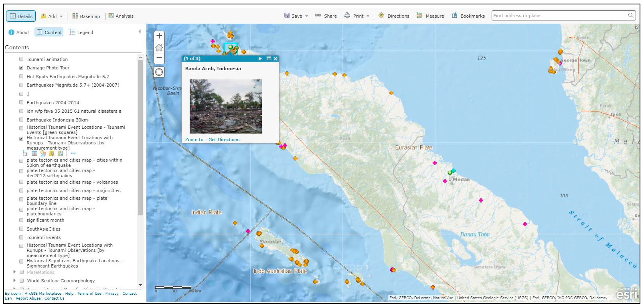644x308 pixels.
Task: Open the About tab
Action: click(19, 32)
